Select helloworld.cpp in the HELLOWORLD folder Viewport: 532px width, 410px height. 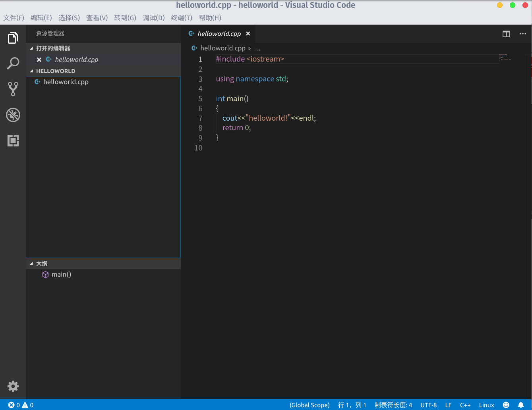point(103,82)
